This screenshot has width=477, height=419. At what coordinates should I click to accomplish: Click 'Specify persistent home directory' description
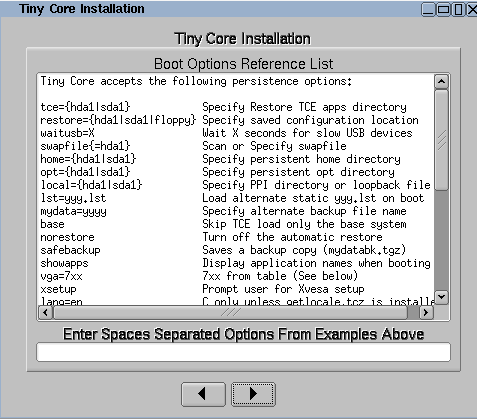pos(301,159)
